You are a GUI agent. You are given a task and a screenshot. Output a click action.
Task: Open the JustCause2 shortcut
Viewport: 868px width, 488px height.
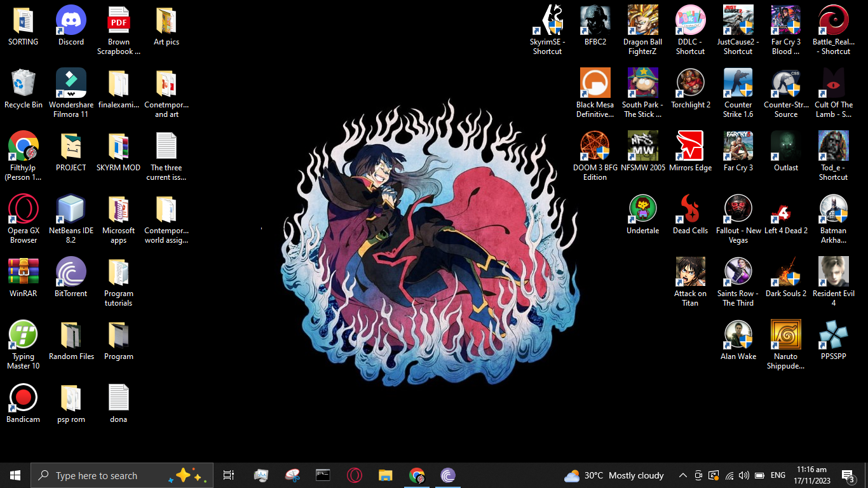738,30
